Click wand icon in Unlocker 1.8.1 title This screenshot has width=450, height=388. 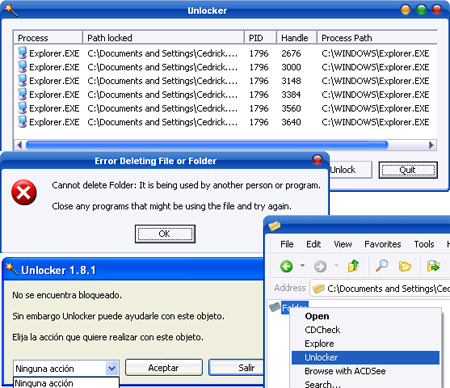click(12, 269)
